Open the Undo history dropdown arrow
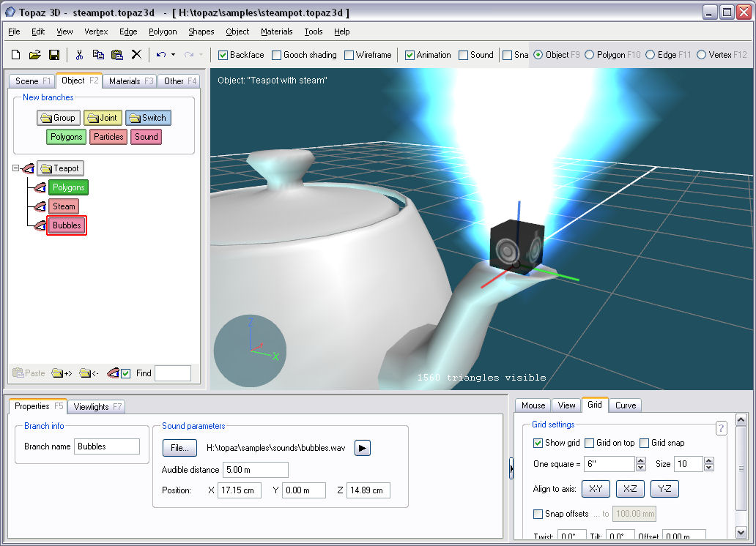756x546 pixels. pos(173,55)
